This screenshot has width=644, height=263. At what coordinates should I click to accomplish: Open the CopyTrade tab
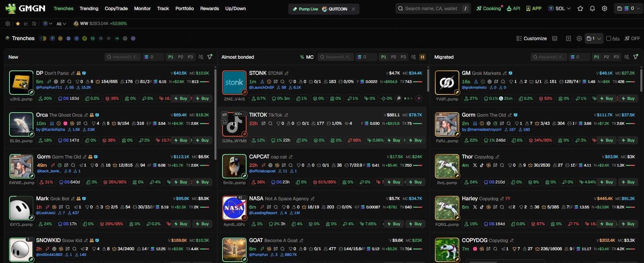[x=116, y=8]
